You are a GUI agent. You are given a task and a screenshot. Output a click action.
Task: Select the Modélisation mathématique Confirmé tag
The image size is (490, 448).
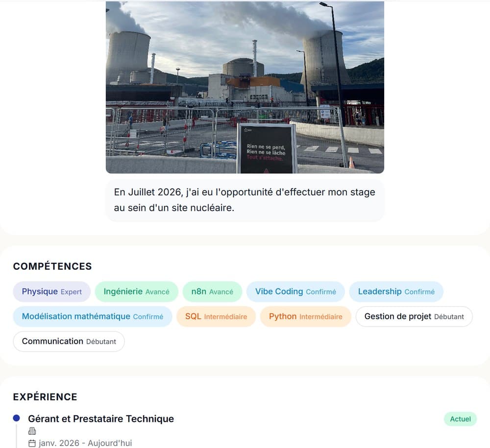(x=93, y=317)
